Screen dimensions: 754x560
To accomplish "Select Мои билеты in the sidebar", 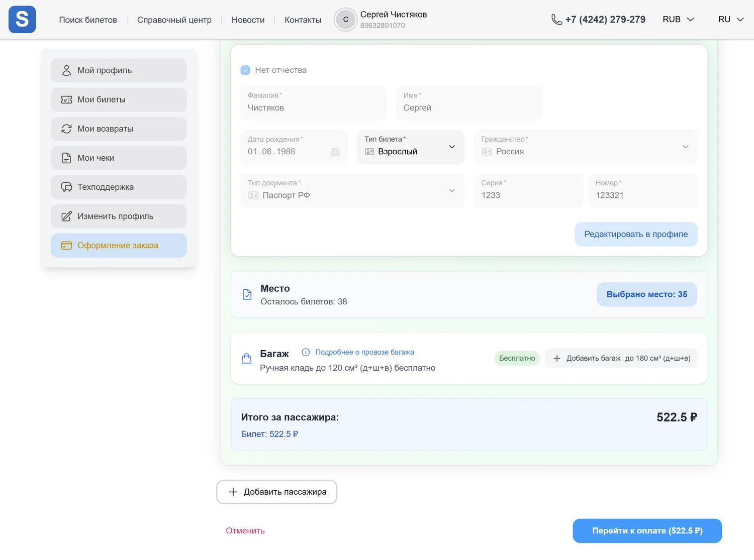I will coord(119,99).
